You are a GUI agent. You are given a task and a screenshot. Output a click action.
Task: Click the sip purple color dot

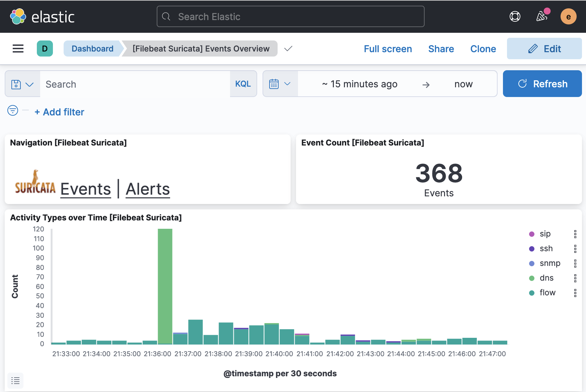point(532,234)
